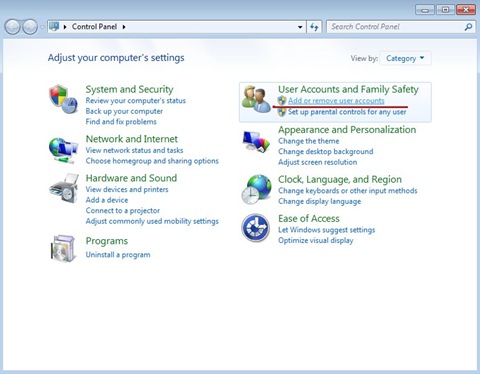Click the Programs disc box icon
The height and width of the screenshot is (374, 480).
point(63,249)
